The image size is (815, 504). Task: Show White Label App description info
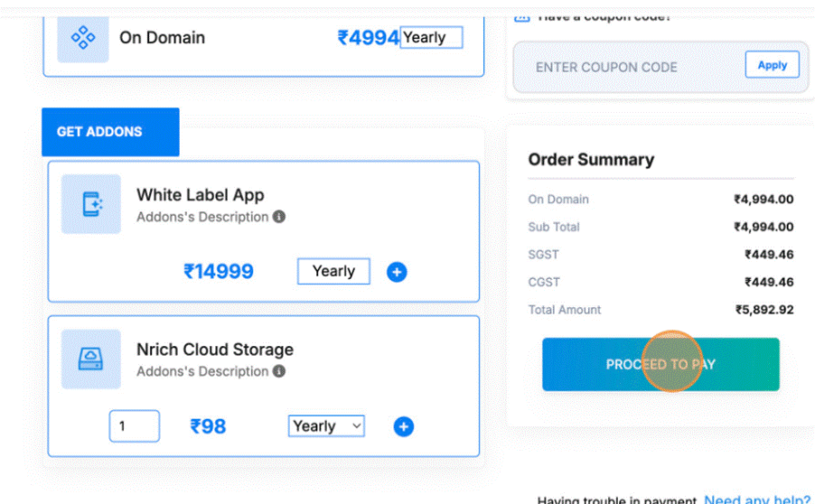click(279, 217)
